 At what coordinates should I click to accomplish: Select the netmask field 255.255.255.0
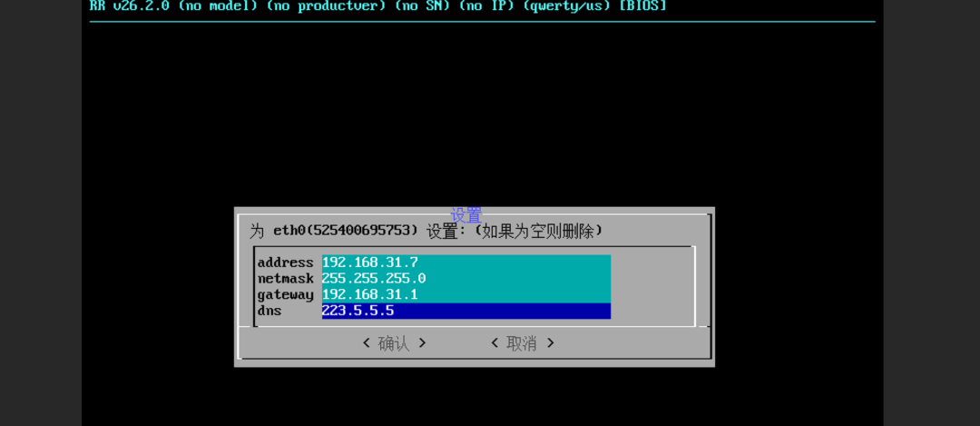[x=466, y=278]
